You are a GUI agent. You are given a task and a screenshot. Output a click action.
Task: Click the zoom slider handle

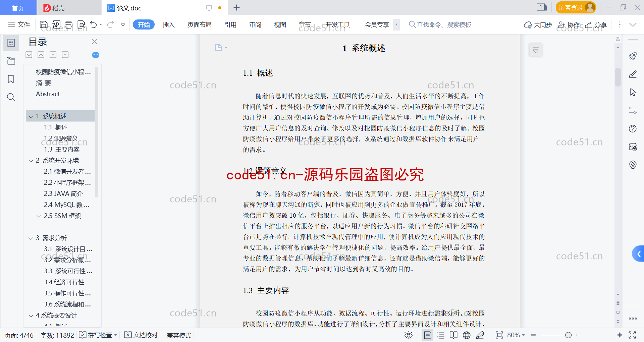568,335
